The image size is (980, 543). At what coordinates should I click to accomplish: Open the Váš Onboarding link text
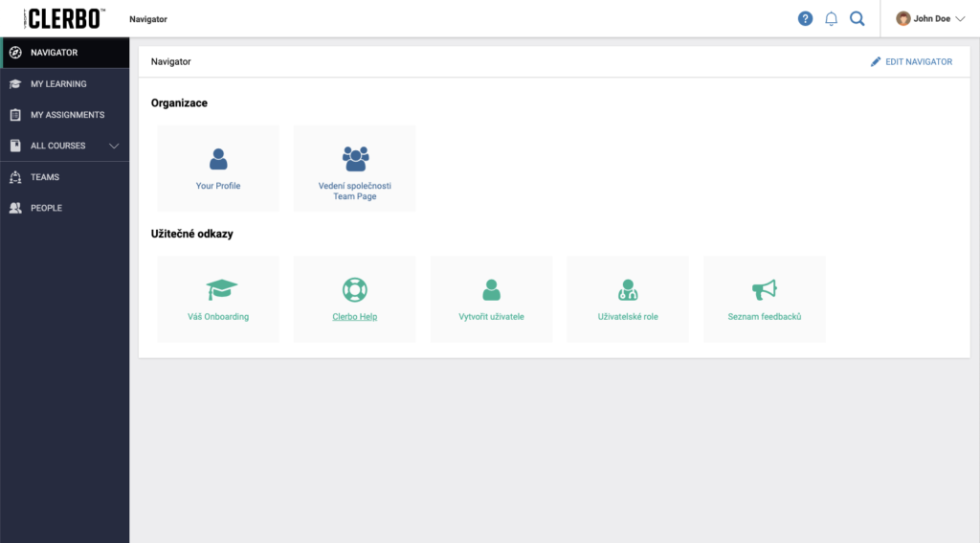click(218, 317)
